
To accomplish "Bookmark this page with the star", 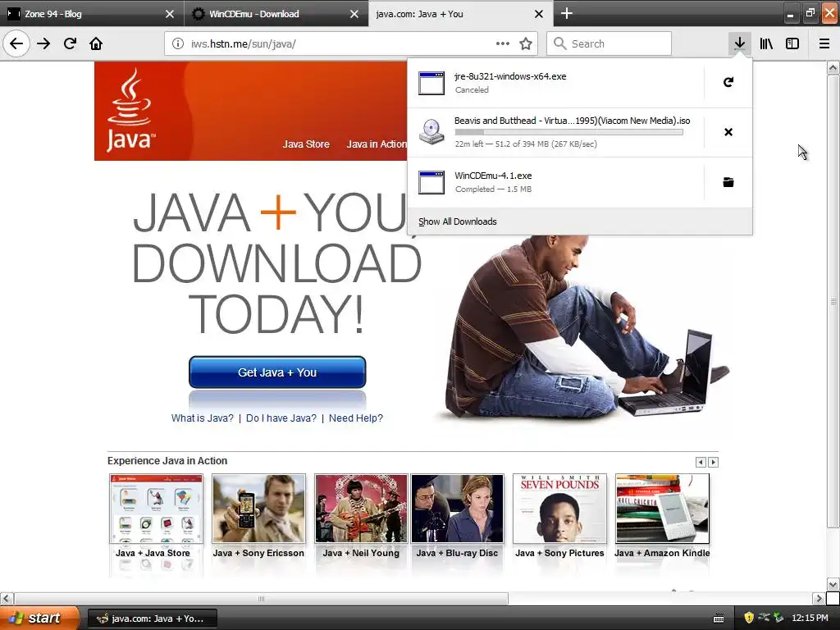I will click(526, 43).
